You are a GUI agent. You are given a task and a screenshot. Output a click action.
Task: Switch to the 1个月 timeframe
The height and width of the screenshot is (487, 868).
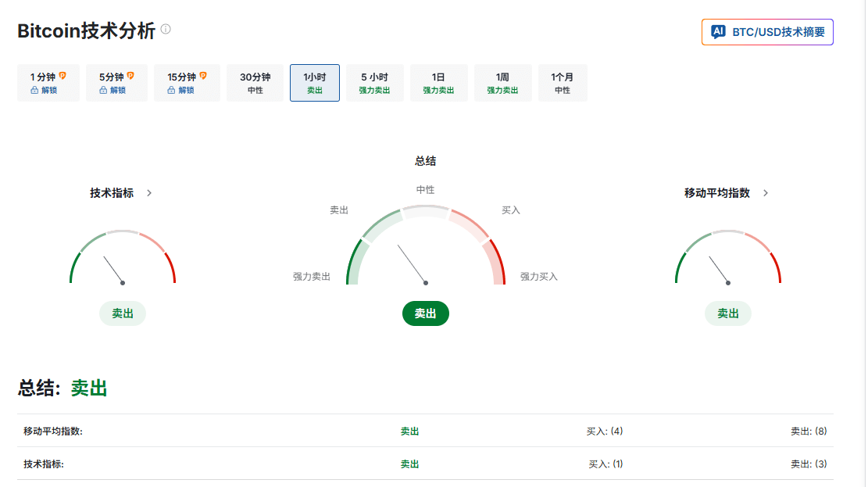tap(563, 83)
